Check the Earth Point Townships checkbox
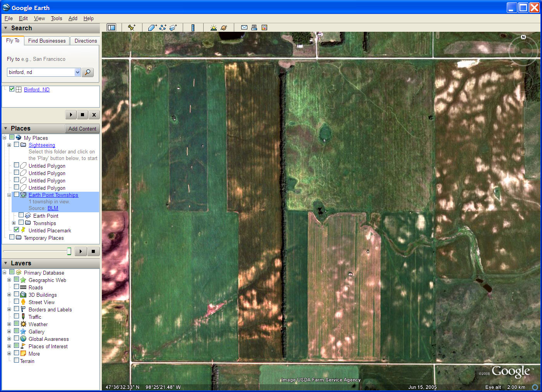This screenshot has height=392, width=542. (x=16, y=194)
